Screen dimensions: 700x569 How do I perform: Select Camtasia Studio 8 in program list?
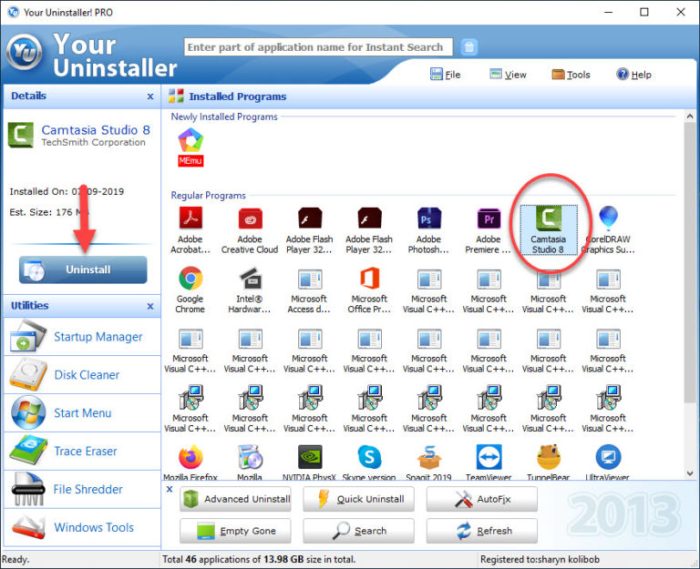point(548,230)
